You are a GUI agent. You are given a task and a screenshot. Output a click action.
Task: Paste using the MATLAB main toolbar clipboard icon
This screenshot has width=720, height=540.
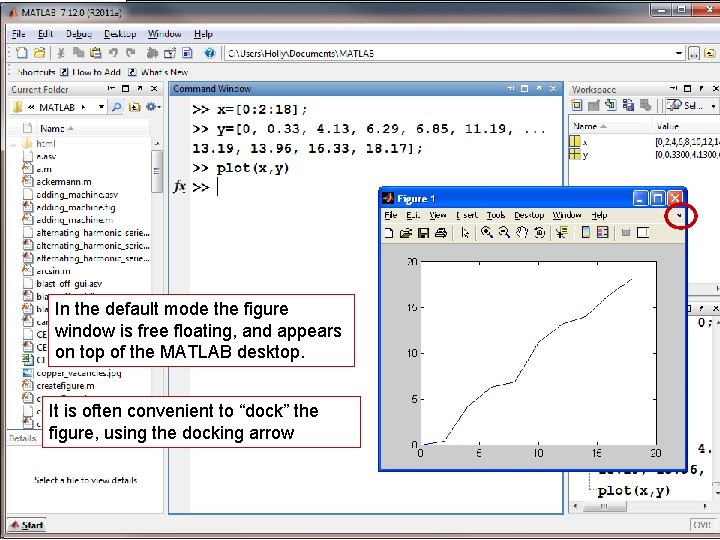(96, 53)
